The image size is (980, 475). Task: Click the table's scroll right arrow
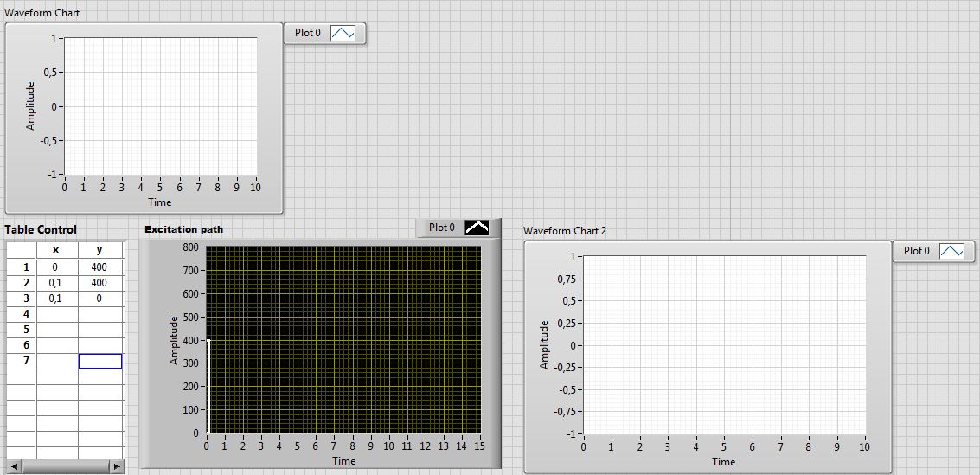[117, 467]
